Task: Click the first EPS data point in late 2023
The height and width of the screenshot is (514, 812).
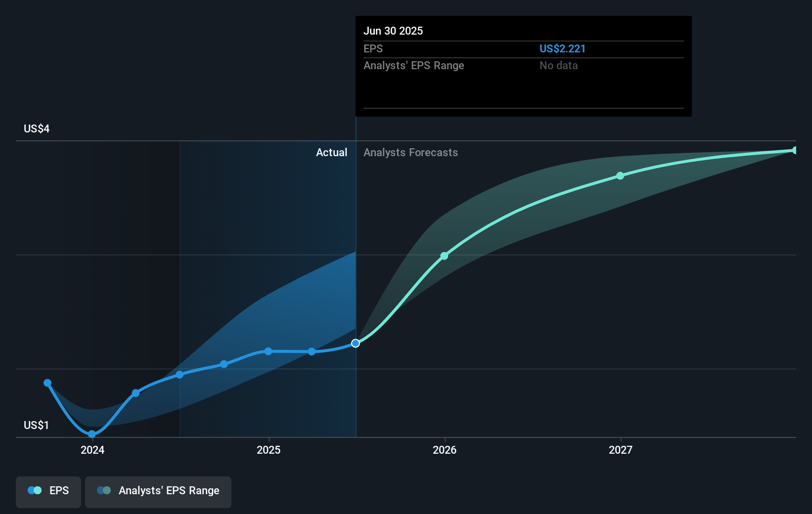Action: coord(47,383)
